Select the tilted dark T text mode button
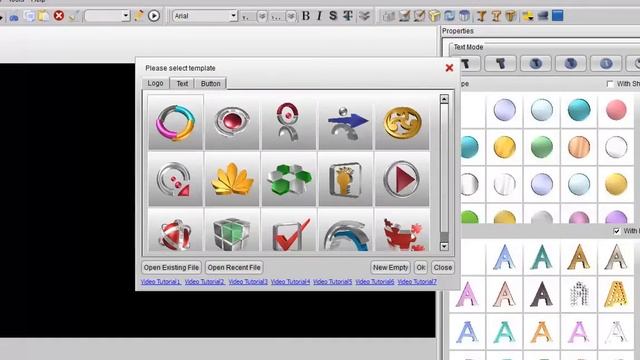 click(x=500, y=63)
